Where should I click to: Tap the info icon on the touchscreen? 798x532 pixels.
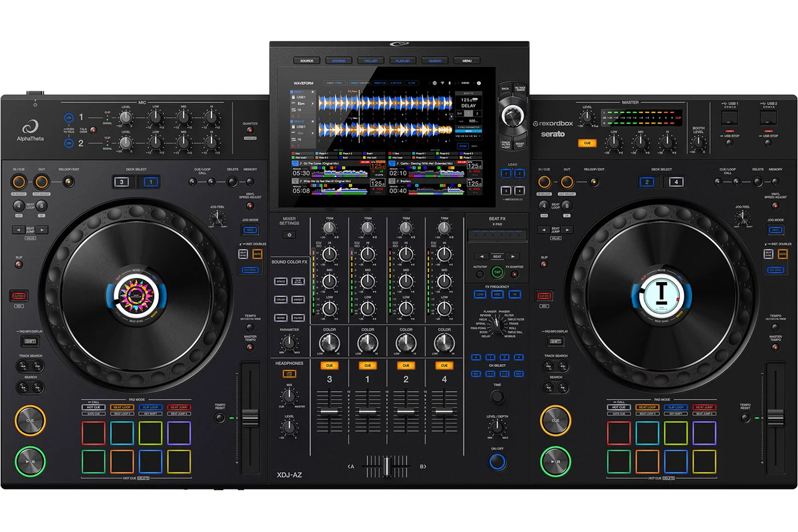(x=479, y=83)
